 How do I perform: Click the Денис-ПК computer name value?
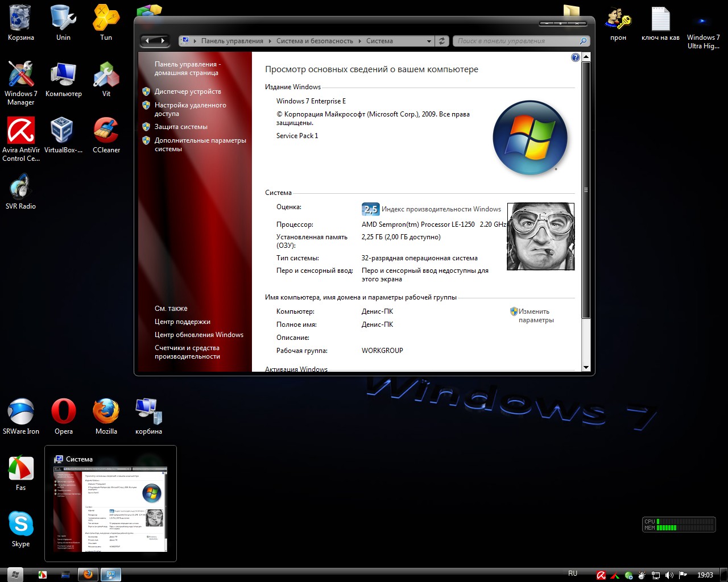coord(377,311)
